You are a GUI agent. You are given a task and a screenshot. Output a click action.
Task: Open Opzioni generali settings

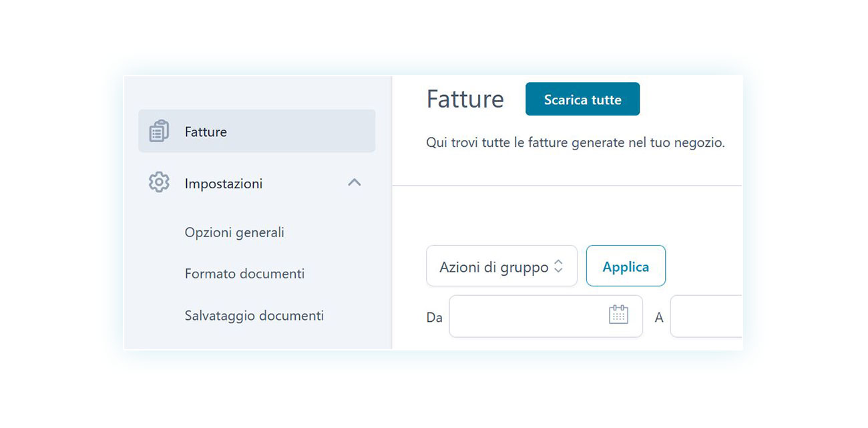point(234,232)
